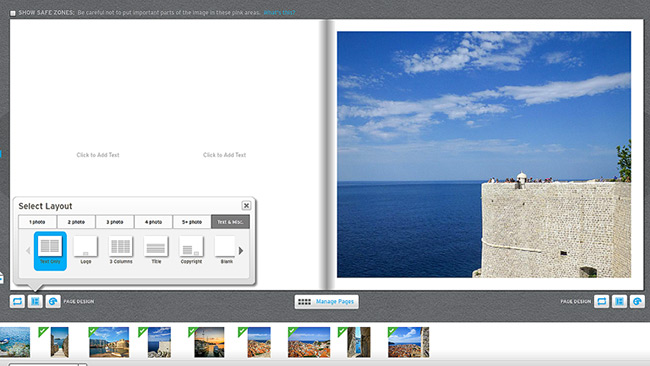This screenshot has width=650, height=366.
Task: Switch to the 3 photo layout tab
Action: (114, 222)
